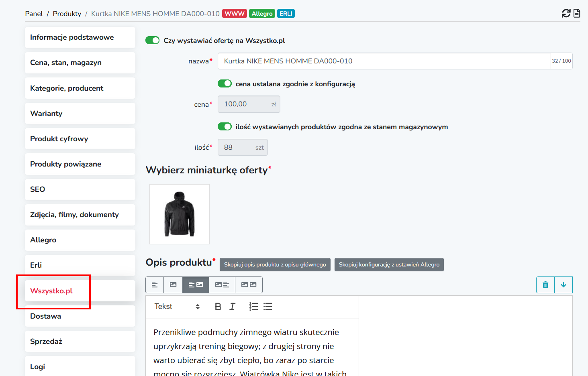Click the 'Opis produktu' heading
Viewport: 588px width, 376px height.
(x=179, y=262)
